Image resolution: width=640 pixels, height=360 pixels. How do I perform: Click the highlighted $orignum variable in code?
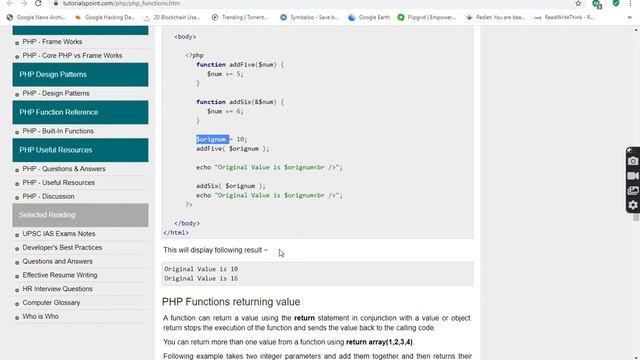(213, 139)
